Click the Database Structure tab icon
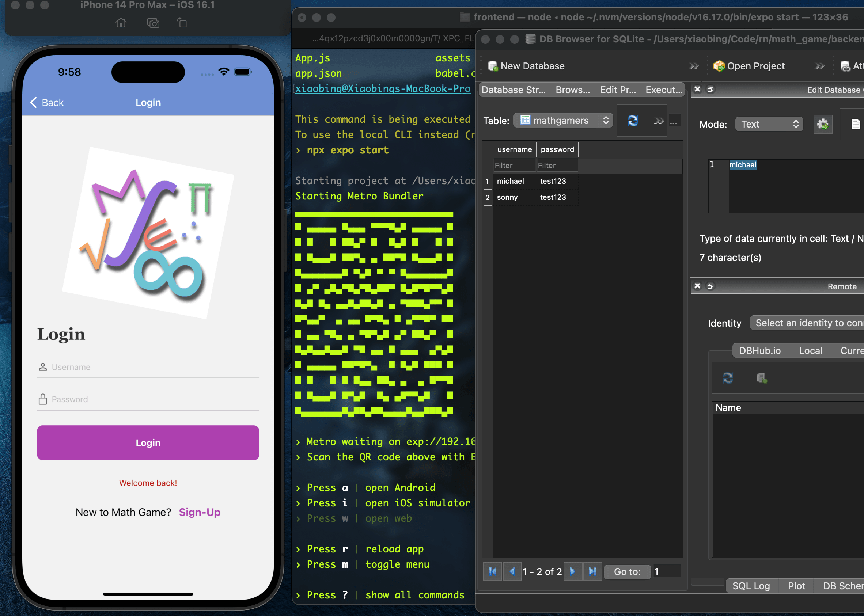 click(x=514, y=90)
